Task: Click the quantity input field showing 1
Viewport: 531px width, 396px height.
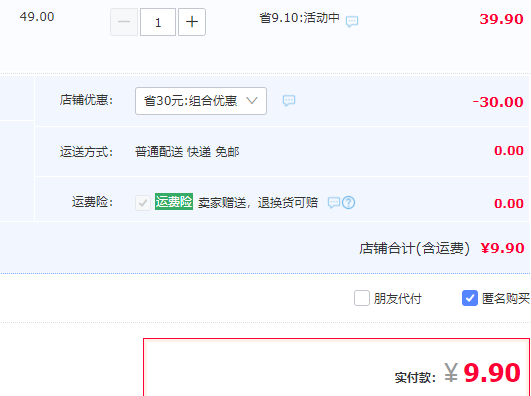Action: coord(158,22)
